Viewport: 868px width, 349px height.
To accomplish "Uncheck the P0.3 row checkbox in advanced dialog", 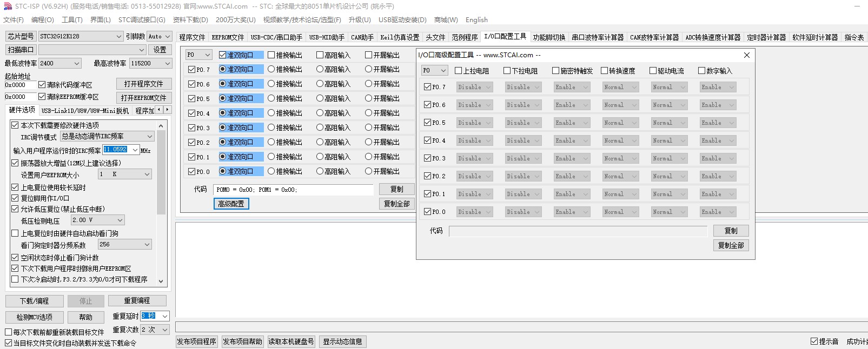I will (x=427, y=158).
